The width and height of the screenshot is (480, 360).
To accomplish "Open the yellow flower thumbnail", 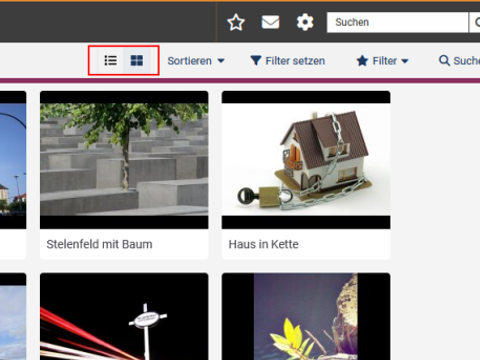I will coord(306,316).
